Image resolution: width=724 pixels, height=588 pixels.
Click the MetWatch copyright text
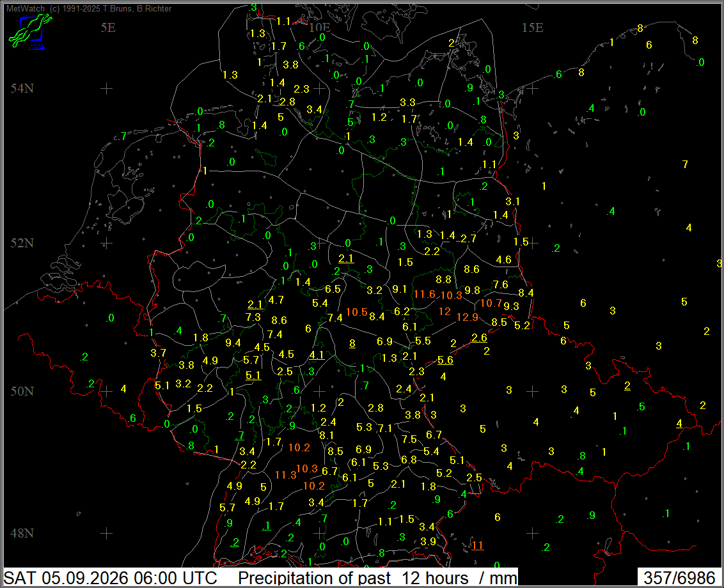pos(89,8)
